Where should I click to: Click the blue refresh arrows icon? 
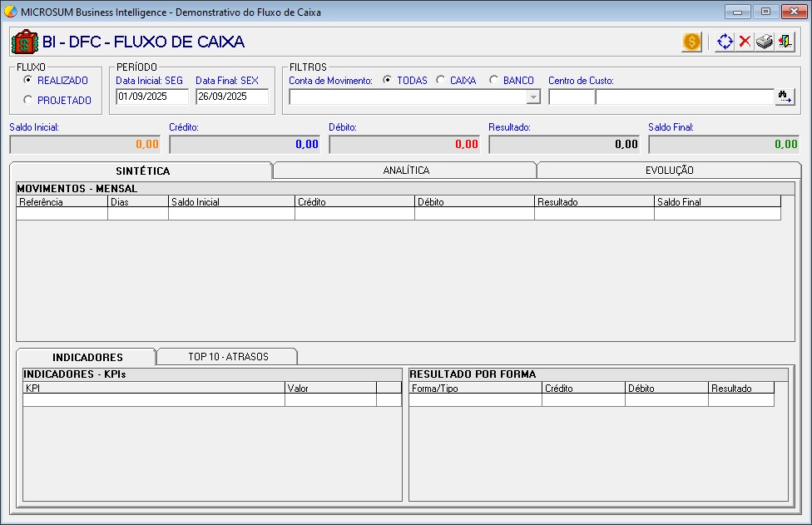tap(725, 42)
